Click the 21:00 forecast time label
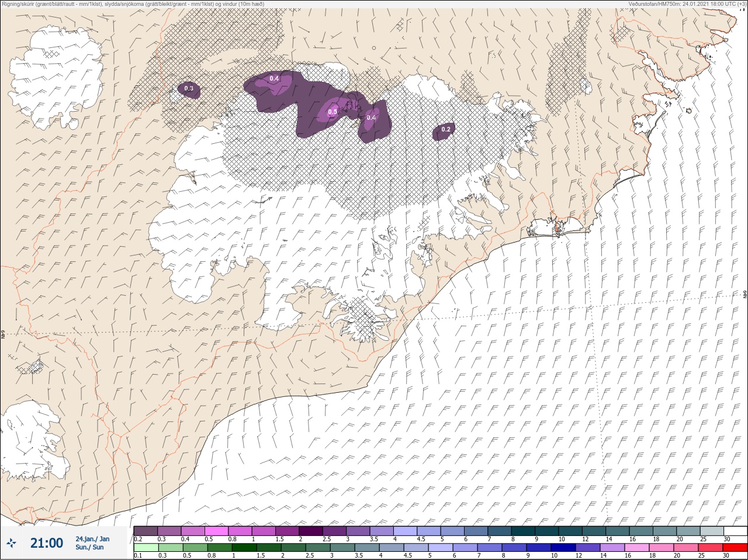 (47, 543)
